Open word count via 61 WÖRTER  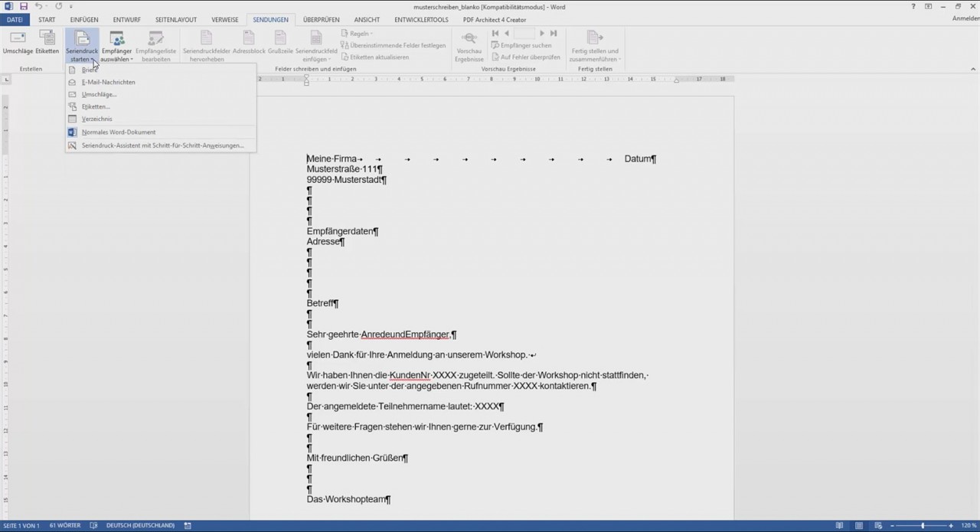64,525
